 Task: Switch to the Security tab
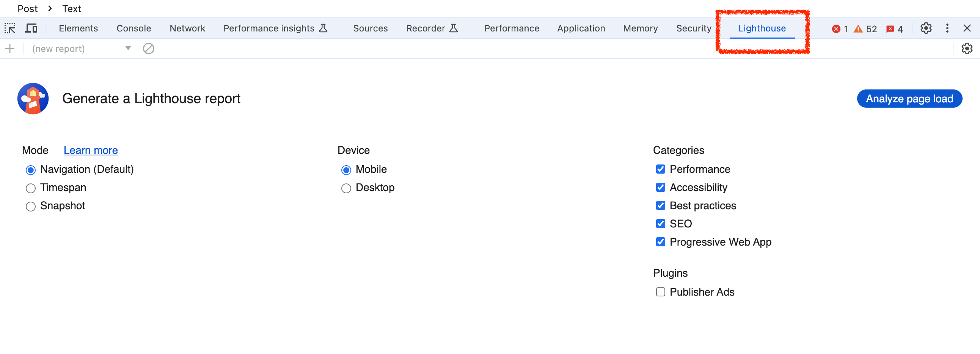coord(694,28)
